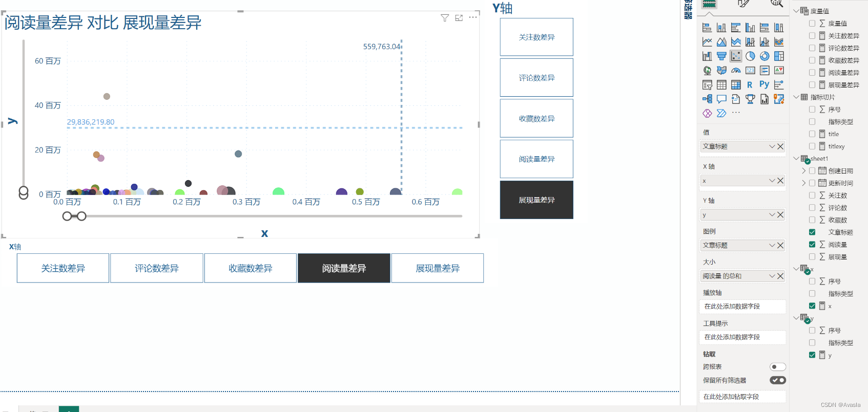Click the horizontal zoom slider right handle
The height and width of the screenshot is (412, 868).
[x=81, y=216]
